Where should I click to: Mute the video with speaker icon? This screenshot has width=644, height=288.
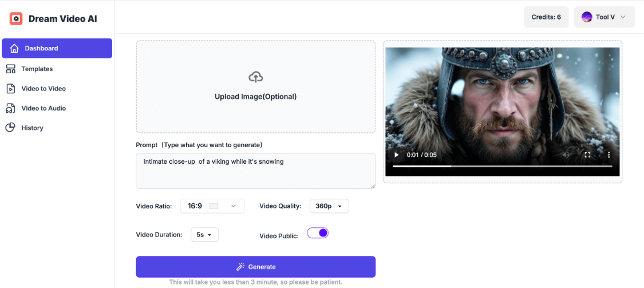point(566,155)
